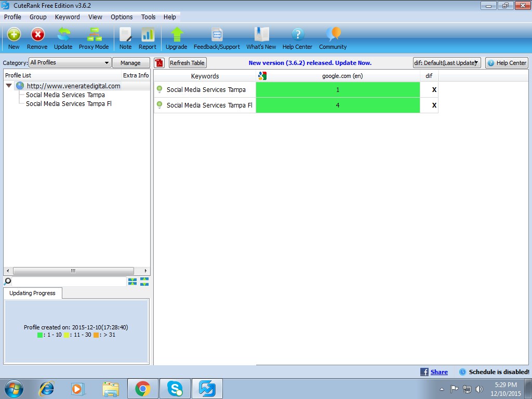Export table using the PDF icon

coord(159,63)
